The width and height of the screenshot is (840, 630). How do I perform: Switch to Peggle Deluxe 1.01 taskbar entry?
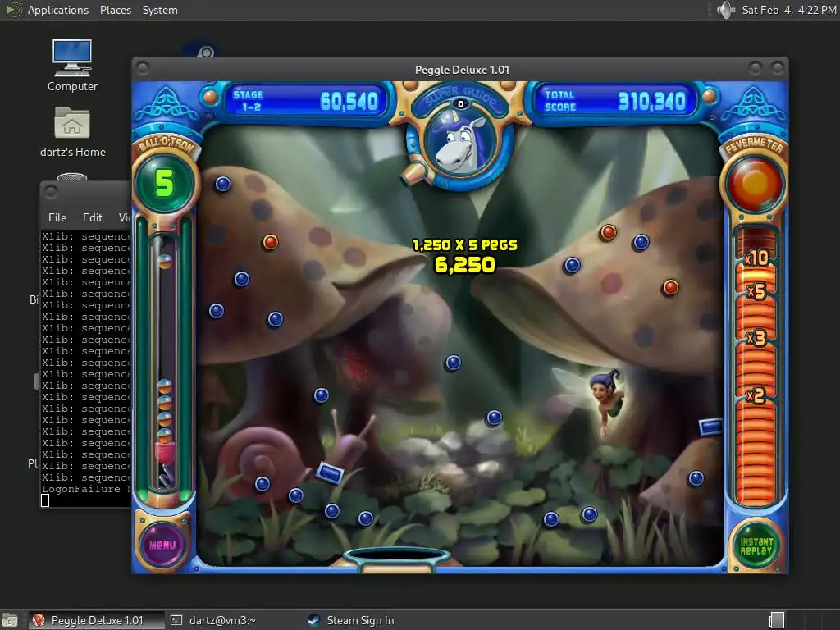coord(96,620)
